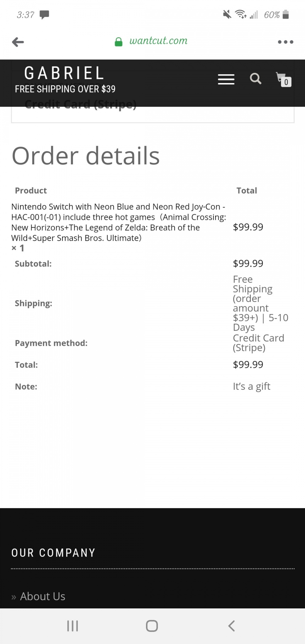Tap the Credit Card (Stripe) payment text
This screenshot has height=644, width=305.
pyautogui.click(x=259, y=343)
